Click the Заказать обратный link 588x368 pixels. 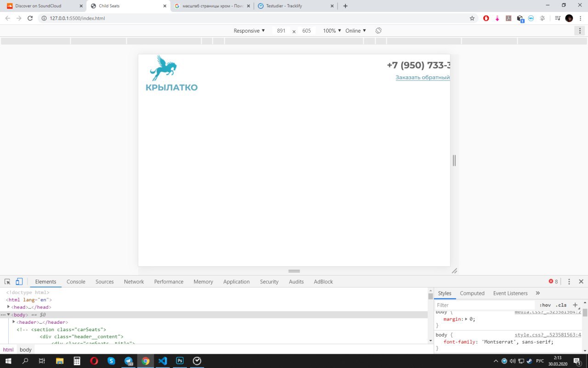[x=423, y=77]
